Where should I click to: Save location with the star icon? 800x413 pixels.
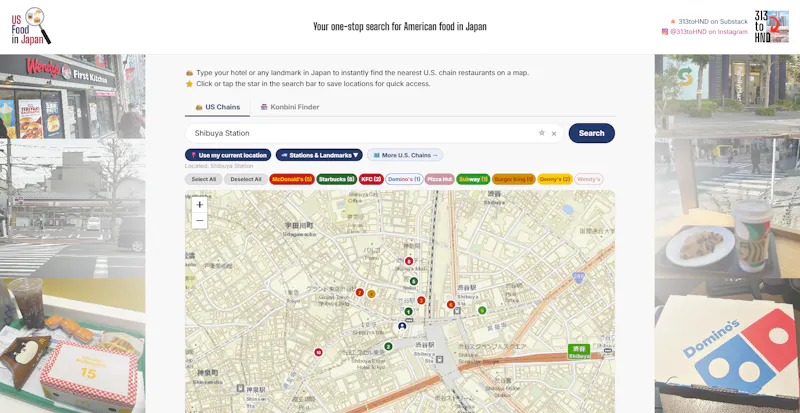[x=542, y=133]
